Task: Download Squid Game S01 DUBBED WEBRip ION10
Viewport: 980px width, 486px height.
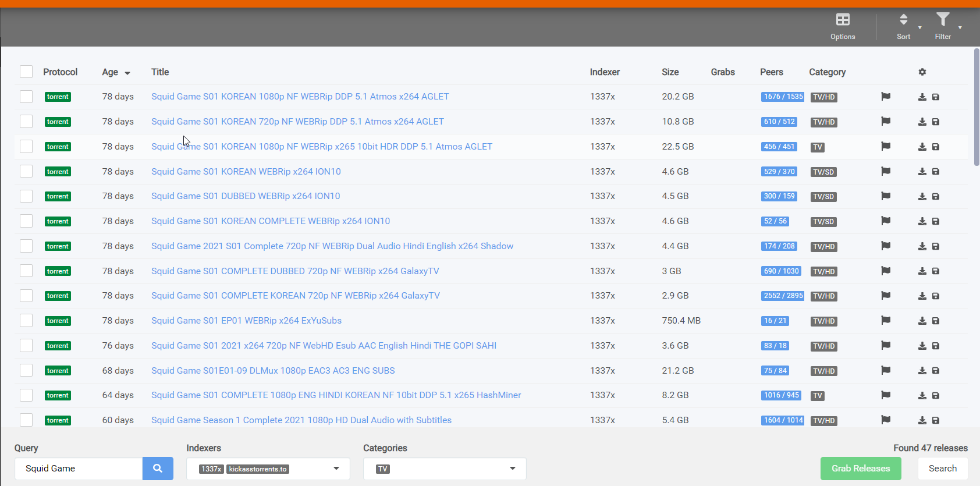Action: point(922,197)
